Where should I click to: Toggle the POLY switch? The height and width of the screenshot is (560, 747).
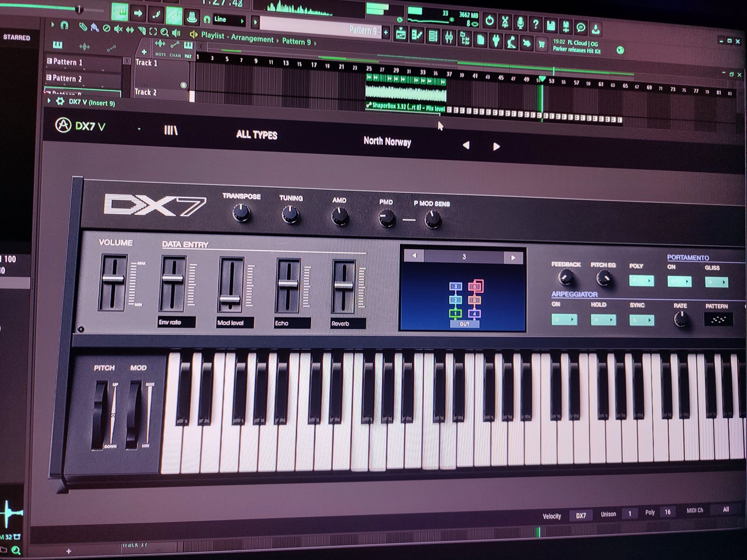pyautogui.click(x=641, y=280)
